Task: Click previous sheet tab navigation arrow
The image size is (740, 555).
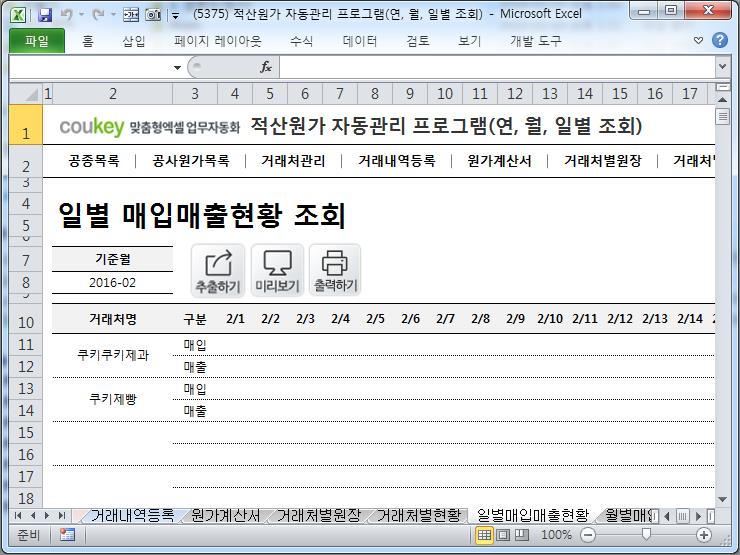Action: [x=33, y=515]
